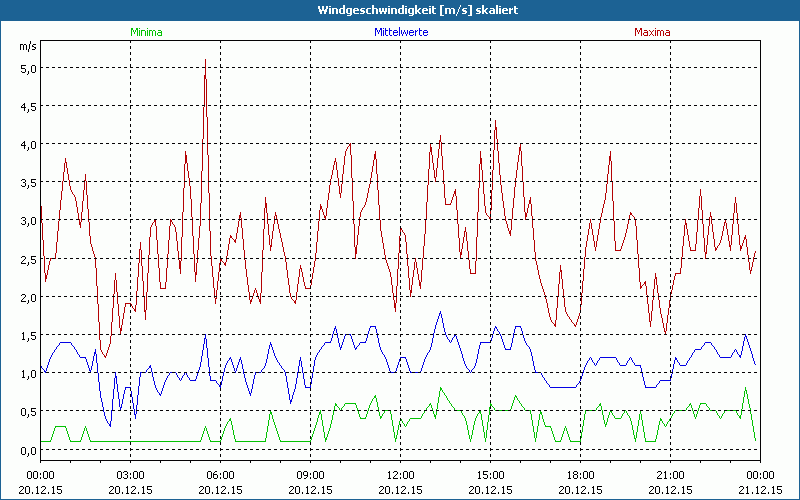Click the m/s unit label
The width and height of the screenshot is (800, 500).
(x=27, y=46)
